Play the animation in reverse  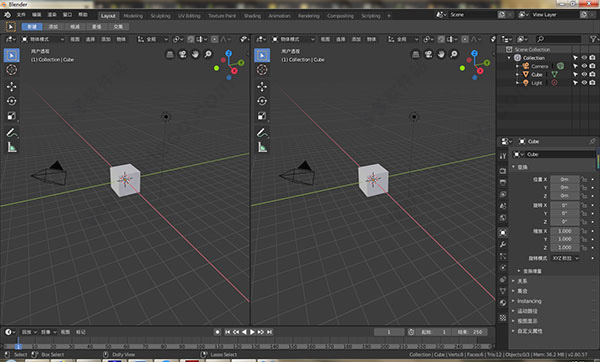[x=244, y=332]
